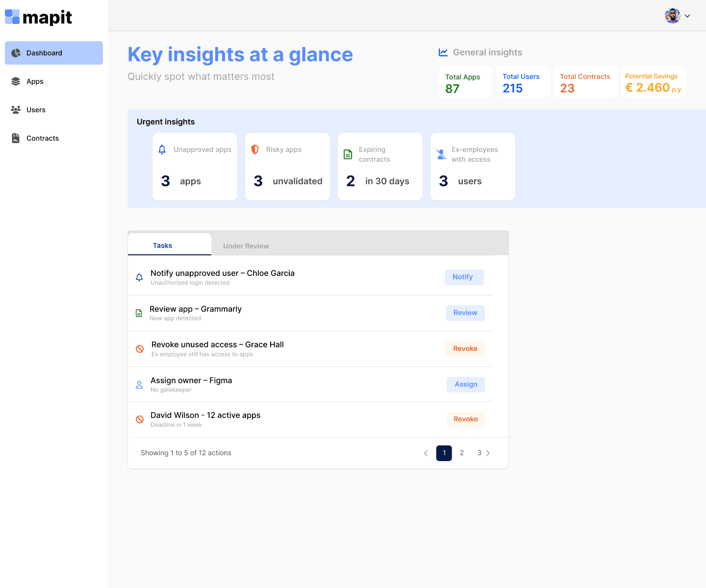Click the Users people icon in sidebar
This screenshot has width=706, height=588.
(15, 109)
